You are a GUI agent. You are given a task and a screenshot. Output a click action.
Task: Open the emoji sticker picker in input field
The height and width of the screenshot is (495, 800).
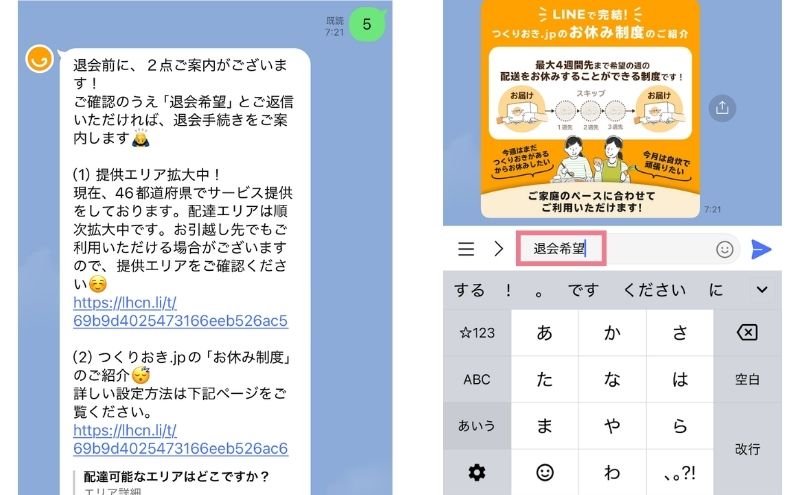[725, 249]
